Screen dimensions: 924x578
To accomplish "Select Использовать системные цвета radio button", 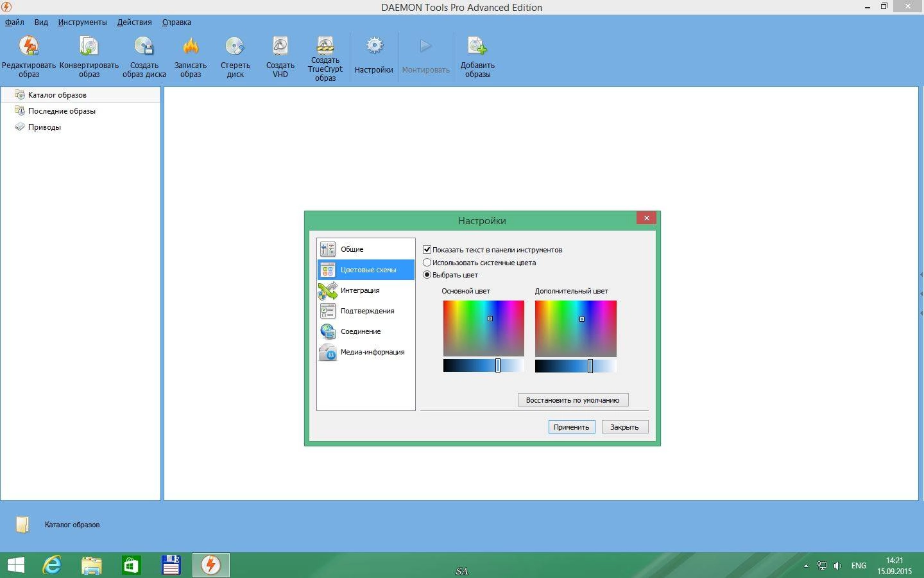I will tap(427, 262).
